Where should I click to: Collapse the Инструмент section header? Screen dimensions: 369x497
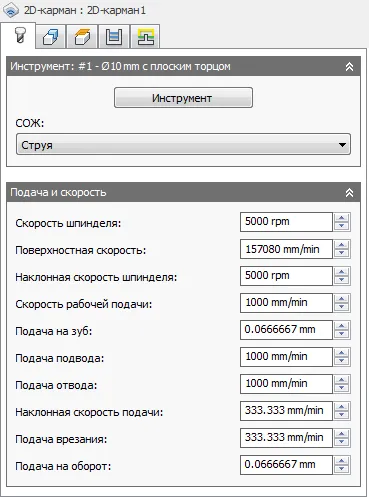click(349, 67)
